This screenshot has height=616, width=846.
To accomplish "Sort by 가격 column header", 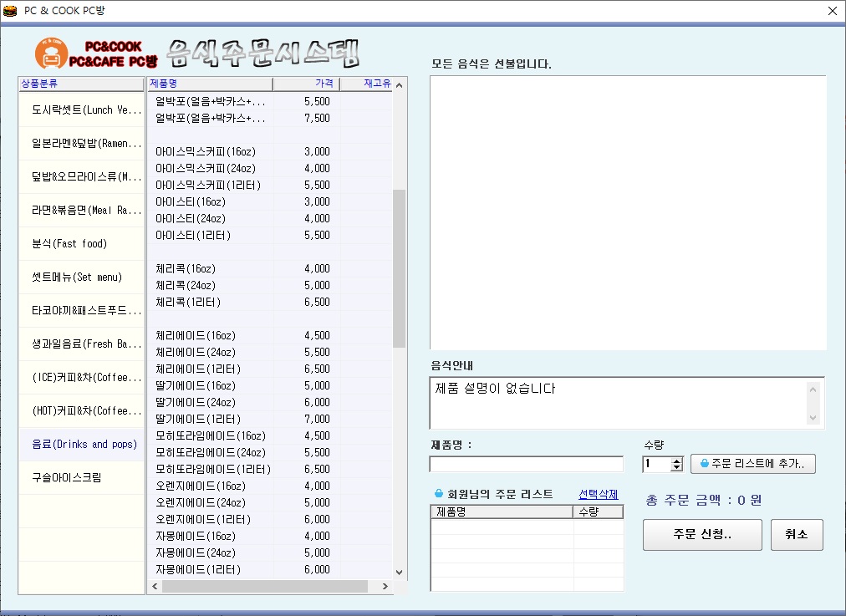I will (x=307, y=84).
